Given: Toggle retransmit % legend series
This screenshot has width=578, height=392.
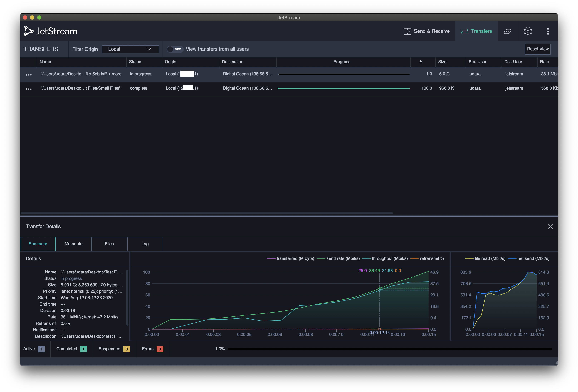Looking at the screenshot, I should (x=427, y=259).
